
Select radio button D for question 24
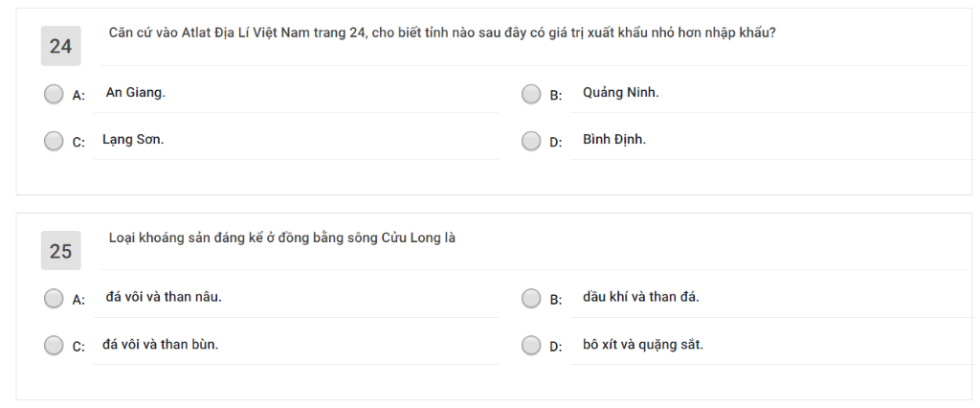pyautogui.click(x=531, y=142)
